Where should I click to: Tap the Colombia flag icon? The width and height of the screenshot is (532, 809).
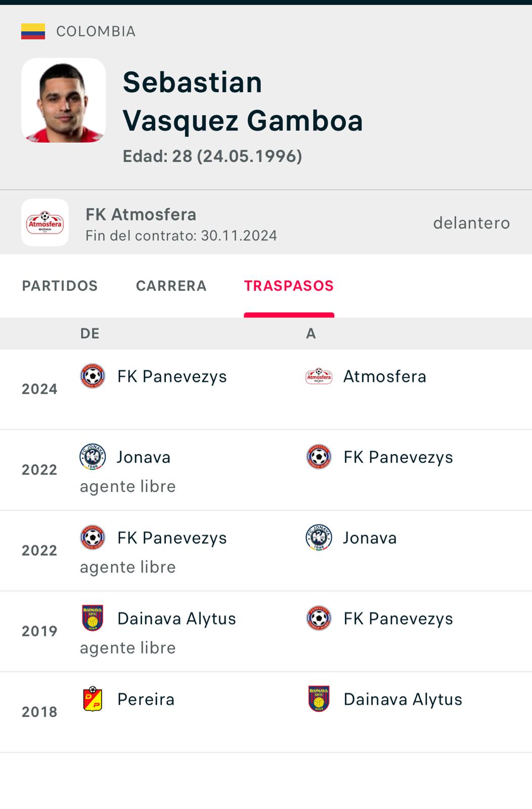click(33, 31)
